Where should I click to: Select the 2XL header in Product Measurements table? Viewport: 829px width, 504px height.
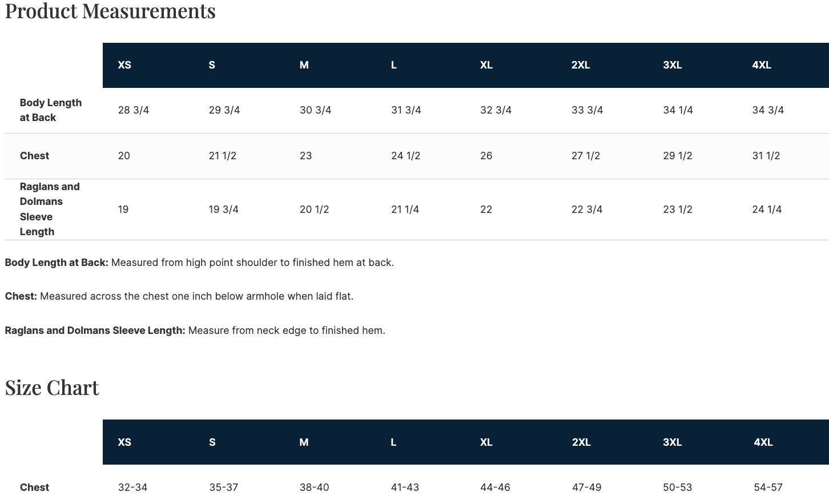(580, 65)
